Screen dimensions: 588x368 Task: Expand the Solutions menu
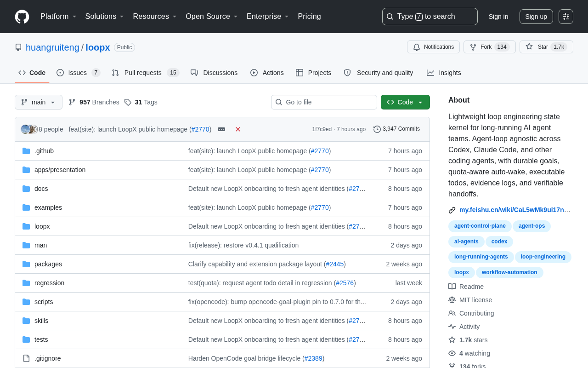(x=105, y=17)
